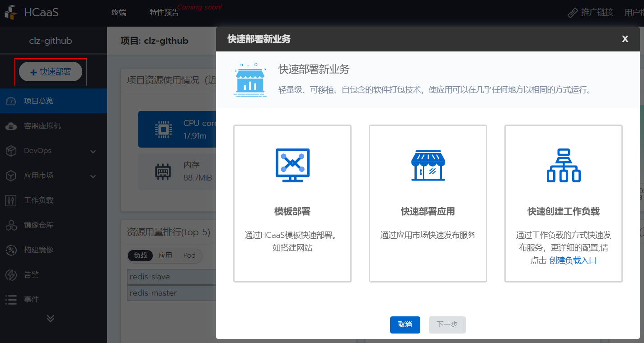
Task: Expand more sidebar items with double chevron
Action: (51, 318)
